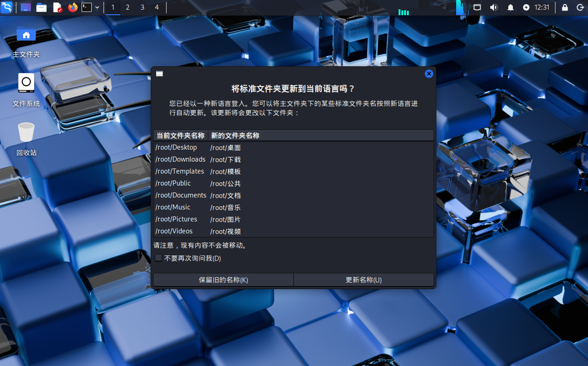Click the volume icon in the system tray
Image resolution: width=588 pixels, height=366 pixels.
pyautogui.click(x=494, y=7)
